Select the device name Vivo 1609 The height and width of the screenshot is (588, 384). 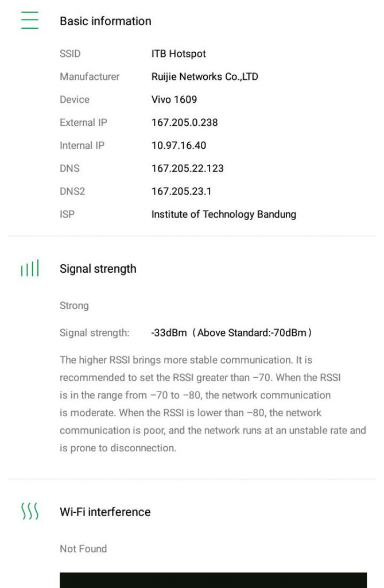coord(174,99)
